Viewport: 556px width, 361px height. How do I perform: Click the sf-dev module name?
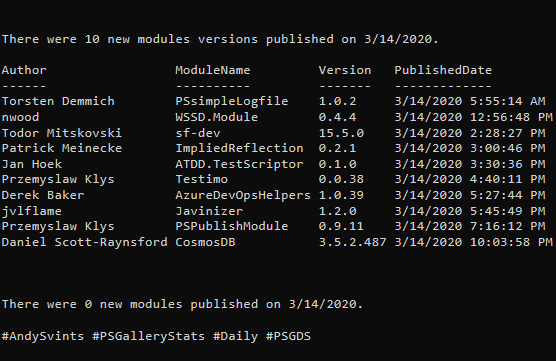click(x=198, y=133)
